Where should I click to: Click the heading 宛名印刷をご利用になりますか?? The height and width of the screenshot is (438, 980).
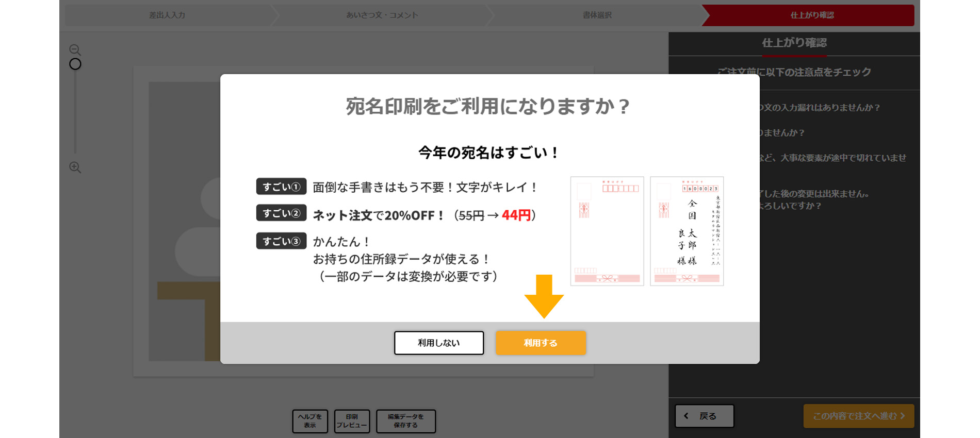(487, 106)
